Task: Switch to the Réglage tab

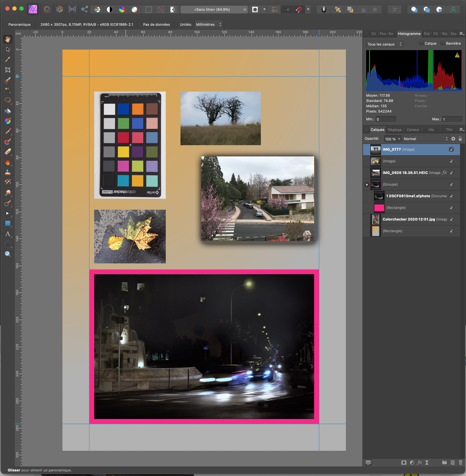Action: click(x=395, y=130)
